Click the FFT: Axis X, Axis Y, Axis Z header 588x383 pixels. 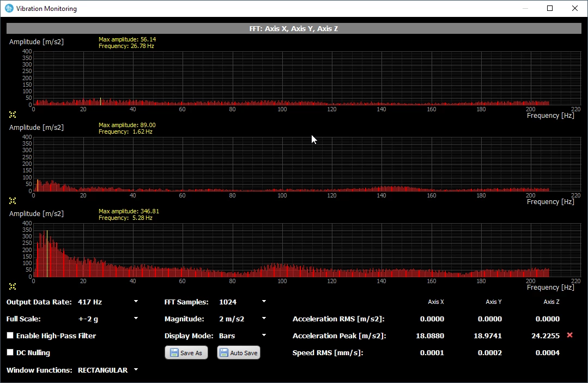point(294,28)
